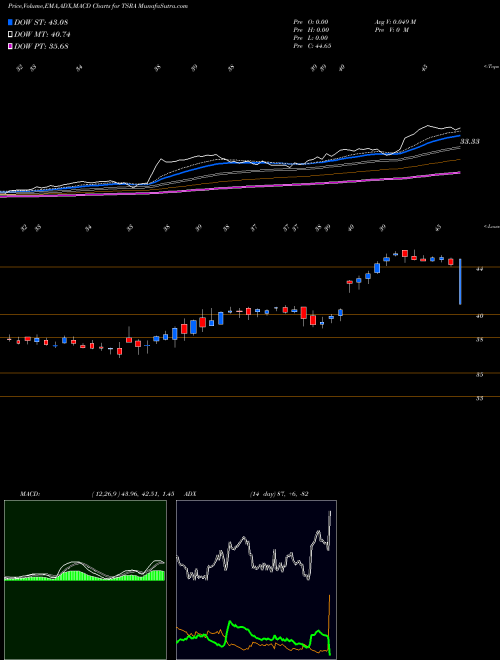Click the 'Avg V: 0.049 M' value
500x660 pixels.
click(x=395, y=22)
